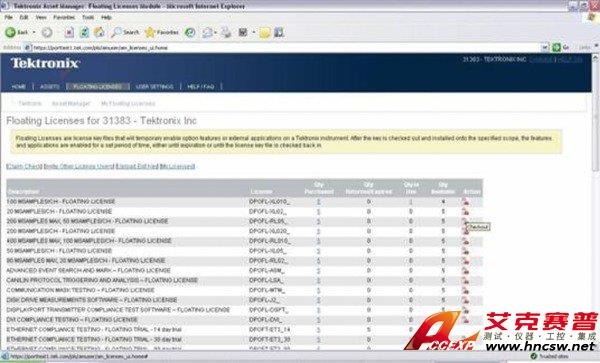The width and height of the screenshot is (600, 363).
Task: Click the Print toolbar icon
Action: tap(226, 33)
